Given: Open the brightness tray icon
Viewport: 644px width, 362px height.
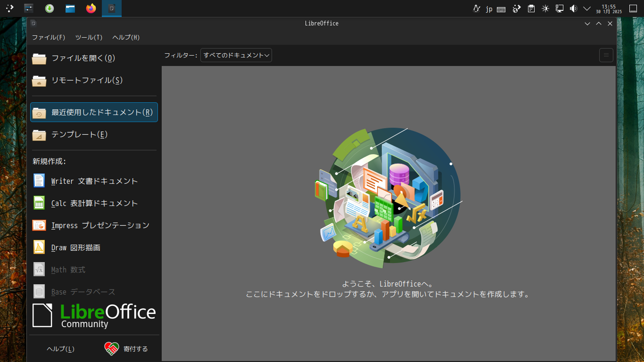Looking at the screenshot, I should pyautogui.click(x=545, y=8).
